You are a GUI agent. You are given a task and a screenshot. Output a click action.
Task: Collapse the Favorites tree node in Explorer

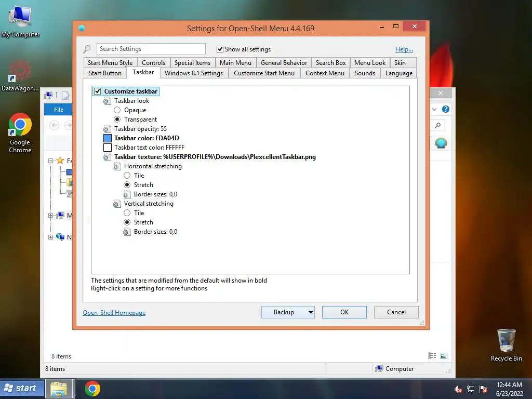(50, 161)
